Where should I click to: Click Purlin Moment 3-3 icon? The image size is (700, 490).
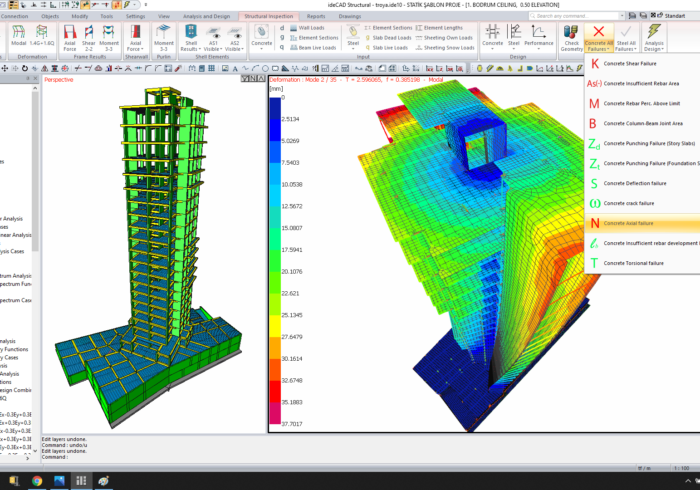(163, 38)
